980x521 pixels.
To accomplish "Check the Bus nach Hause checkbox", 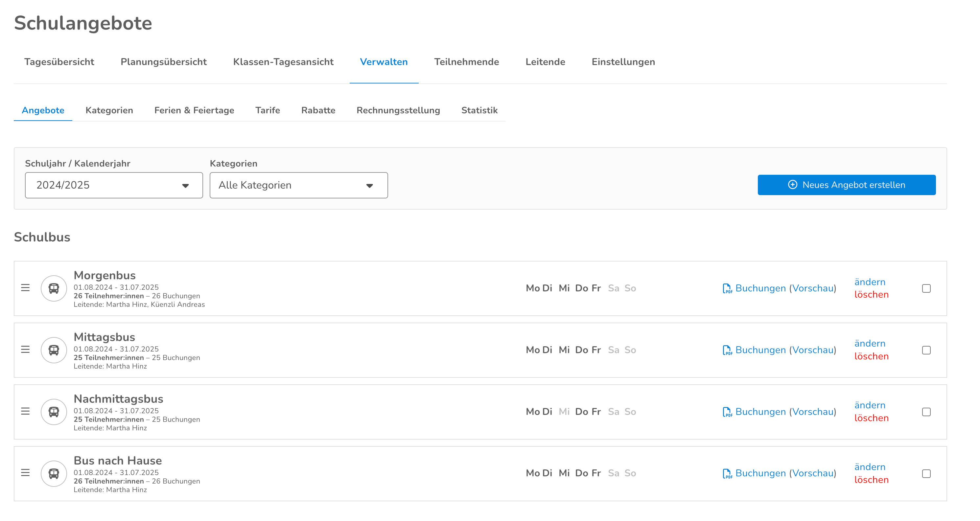I will click(x=926, y=474).
